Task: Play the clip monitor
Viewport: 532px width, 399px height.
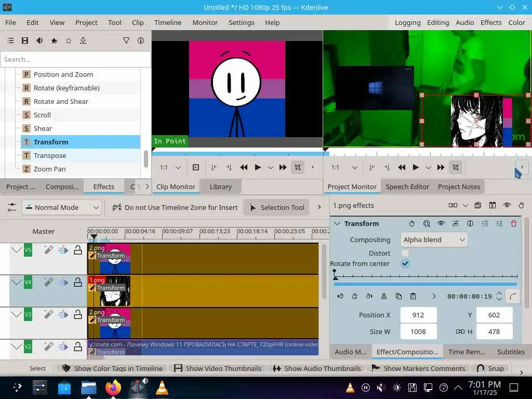Action: coord(258,167)
